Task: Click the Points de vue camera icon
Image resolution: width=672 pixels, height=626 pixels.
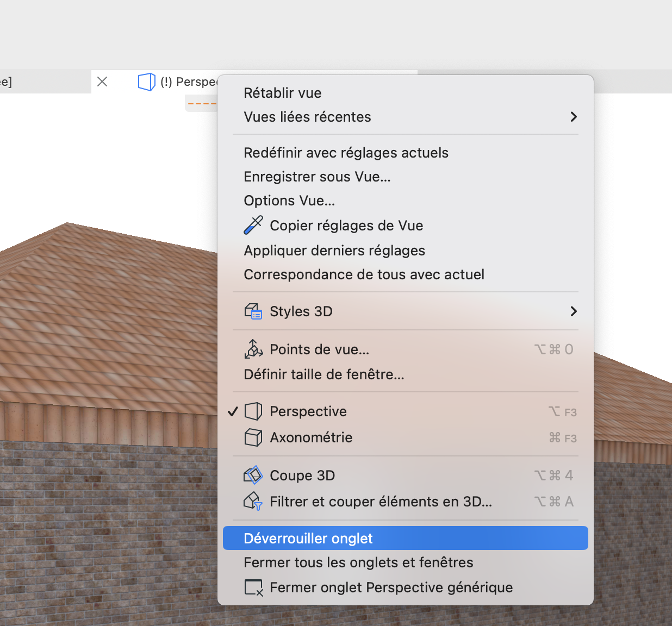Action: [x=253, y=349]
